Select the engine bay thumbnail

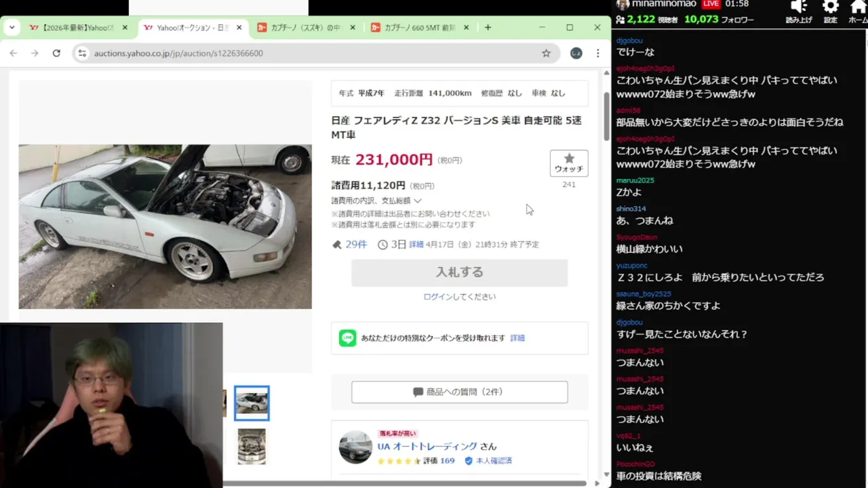coord(252,447)
